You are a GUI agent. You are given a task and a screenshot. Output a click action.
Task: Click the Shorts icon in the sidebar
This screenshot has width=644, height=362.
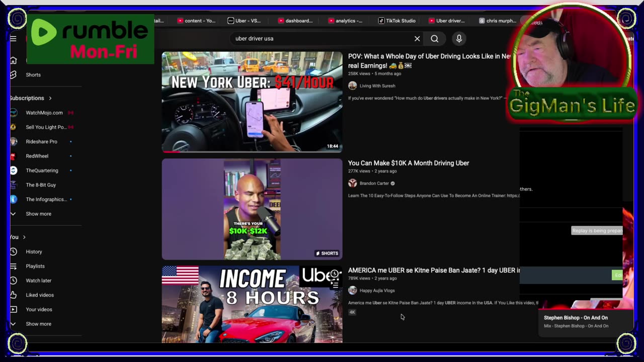[x=14, y=75]
